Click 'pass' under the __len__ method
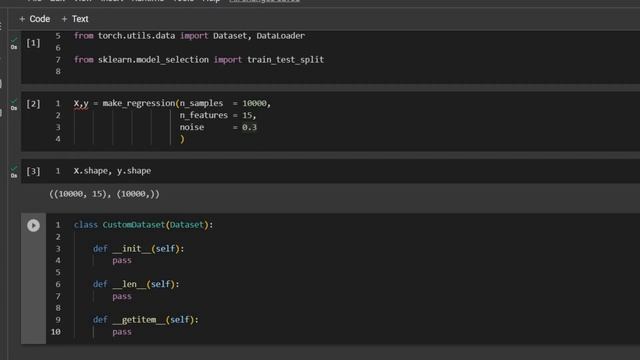 coord(122,296)
